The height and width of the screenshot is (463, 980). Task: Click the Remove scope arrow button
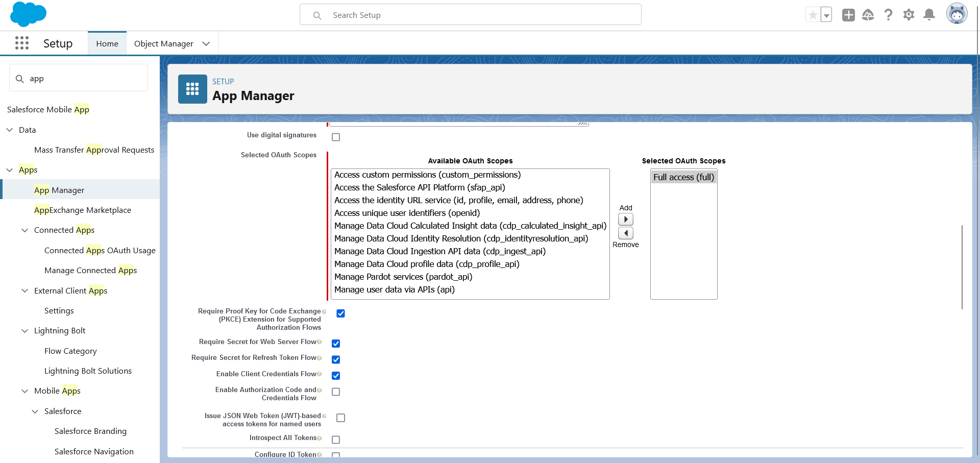(625, 233)
